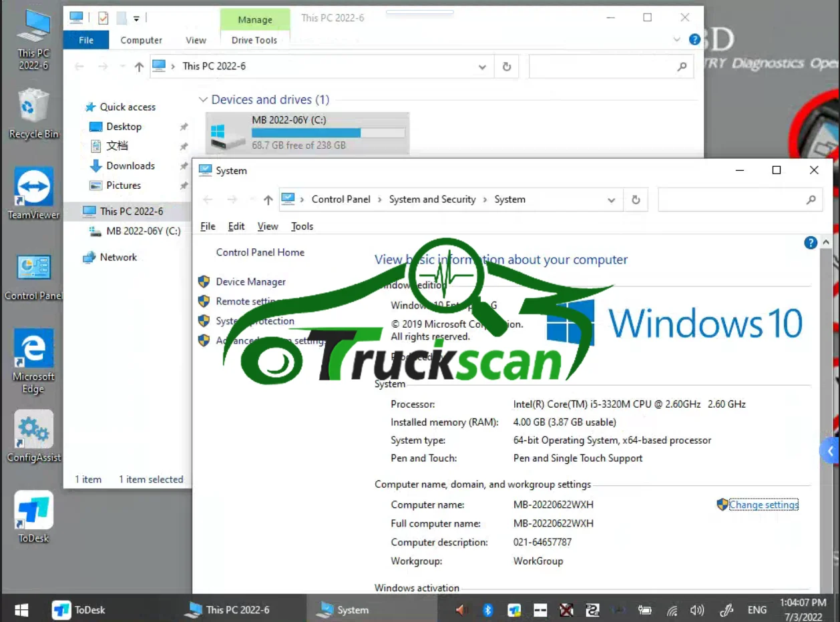Click the ToDesk tray icon
This screenshot has width=840, height=622.
514,609
